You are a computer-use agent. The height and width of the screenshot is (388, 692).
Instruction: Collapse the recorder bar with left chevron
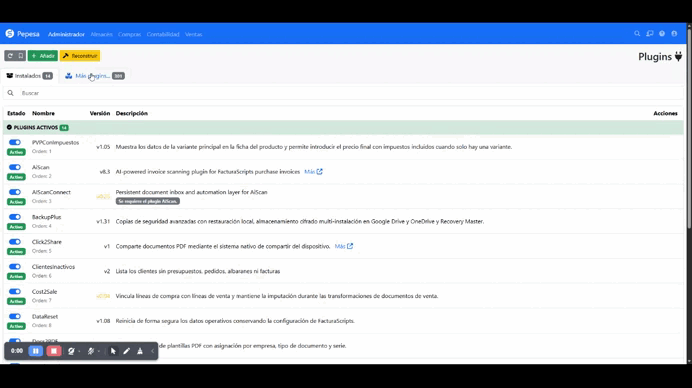153,351
